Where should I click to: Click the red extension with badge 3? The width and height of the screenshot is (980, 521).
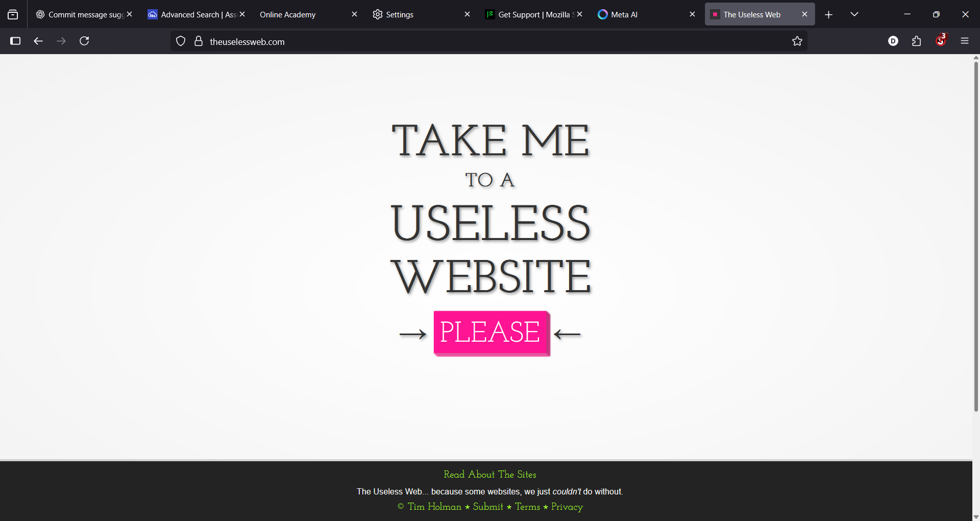pos(941,40)
